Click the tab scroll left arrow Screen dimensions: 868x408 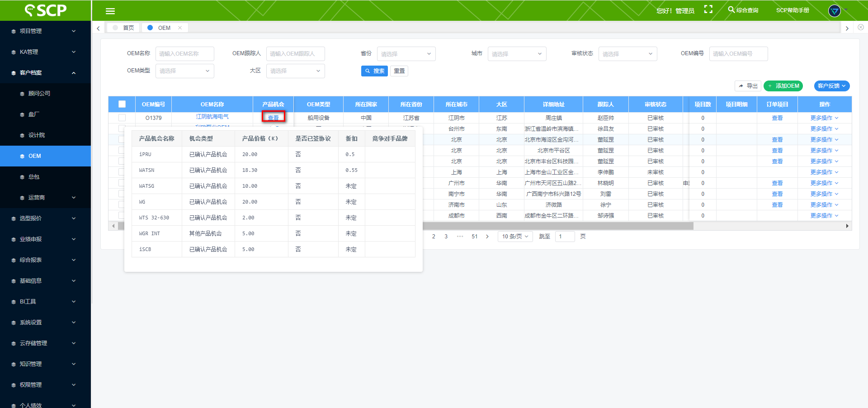[98, 28]
